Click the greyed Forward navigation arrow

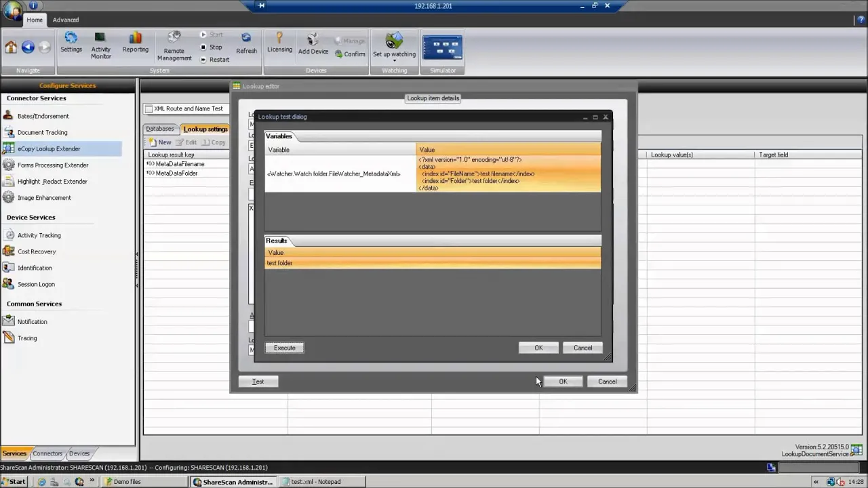(x=45, y=47)
